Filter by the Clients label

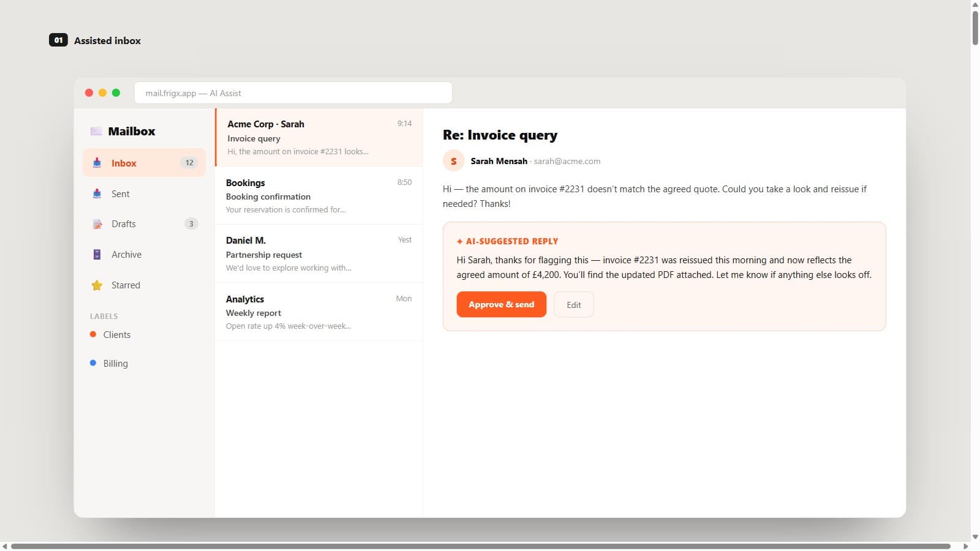144,335
